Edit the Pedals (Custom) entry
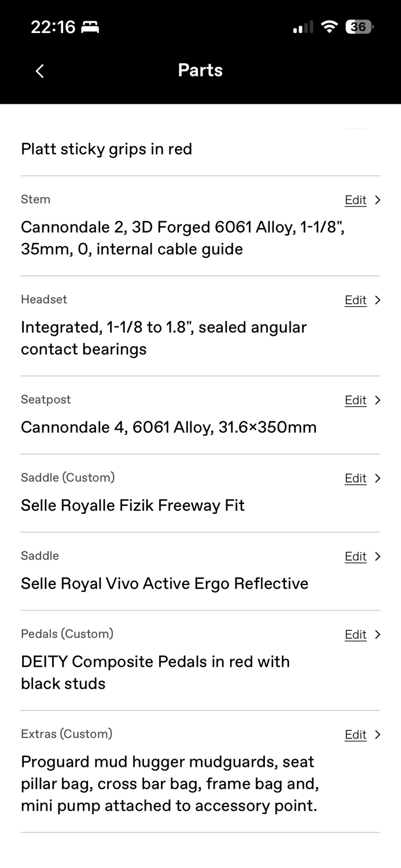Screen dimensions: 401x868 pyautogui.click(x=355, y=635)
